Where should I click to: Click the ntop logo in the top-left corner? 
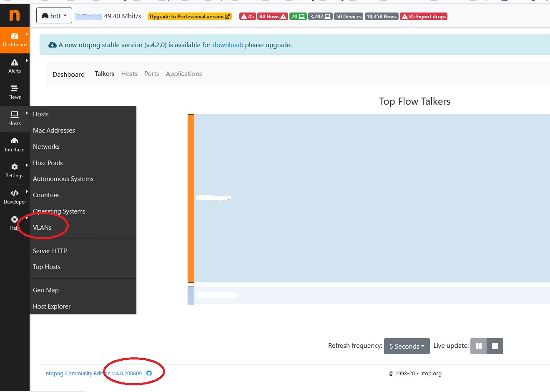click(x=15, y=15)
